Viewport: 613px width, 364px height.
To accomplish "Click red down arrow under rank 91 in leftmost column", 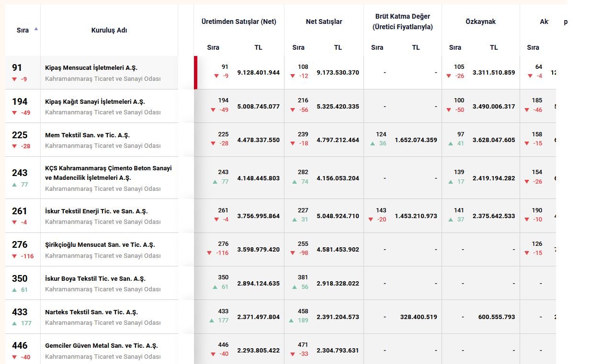I will (14, 79).
